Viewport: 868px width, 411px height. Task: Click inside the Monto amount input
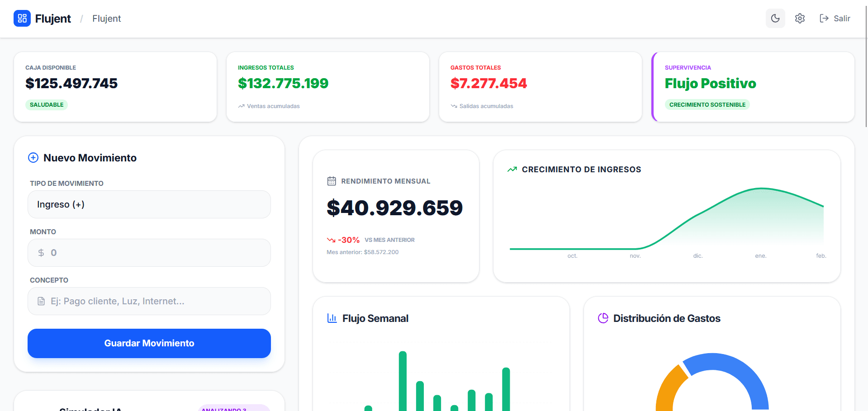pos(149,252)
